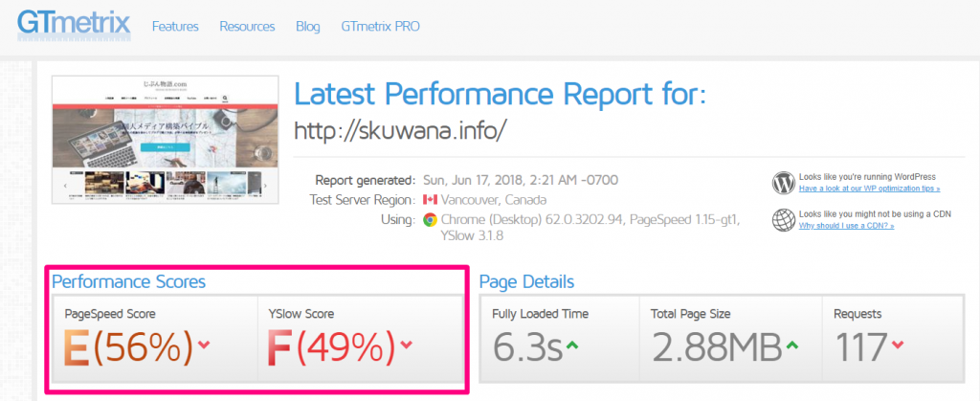
Task: Click the analyzed site screenshot thumbnail
Action: coord(166,140)
